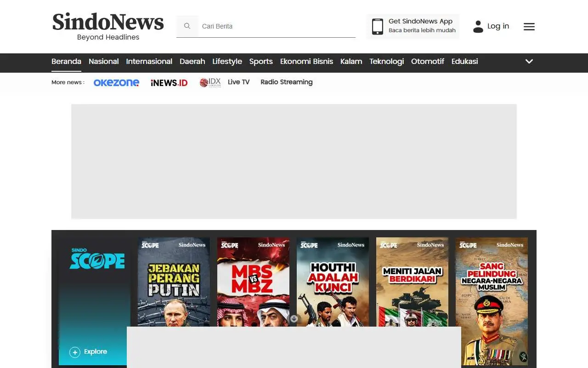Viewport: 588px width, 368px height.
Task: Open the Okezone logo link
Action: [x=116, y=82]
